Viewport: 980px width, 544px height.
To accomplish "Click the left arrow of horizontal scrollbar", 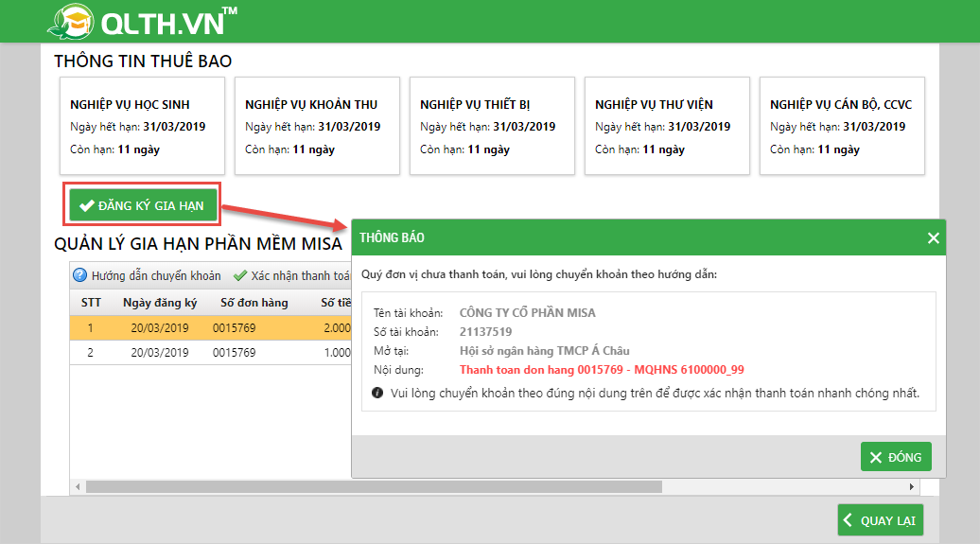I will coord(78,486).
